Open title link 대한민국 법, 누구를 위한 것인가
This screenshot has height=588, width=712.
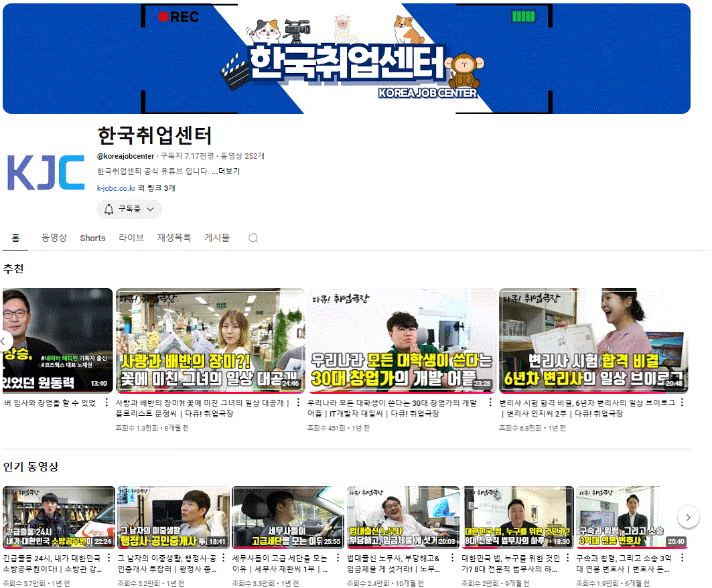click(511, 563)
